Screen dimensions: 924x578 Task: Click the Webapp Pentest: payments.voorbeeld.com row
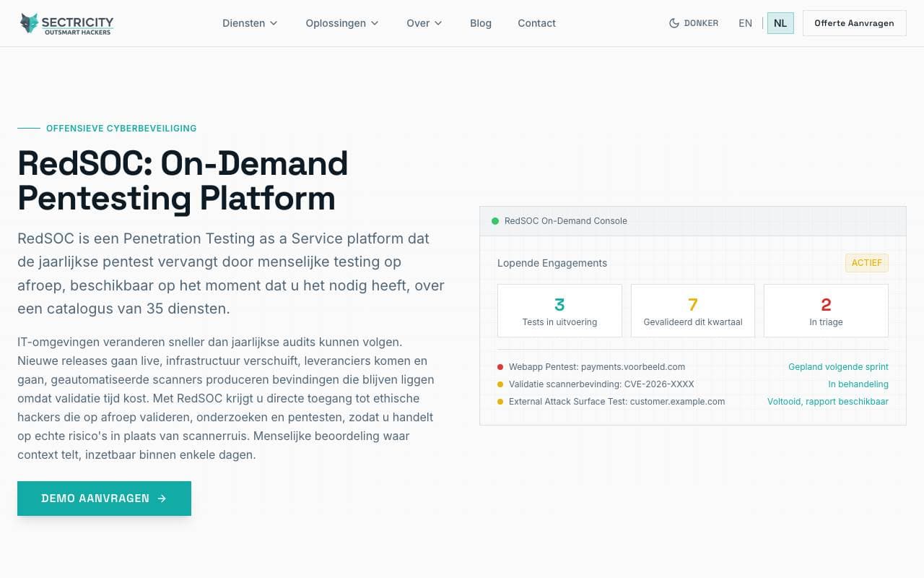[693, 367]
